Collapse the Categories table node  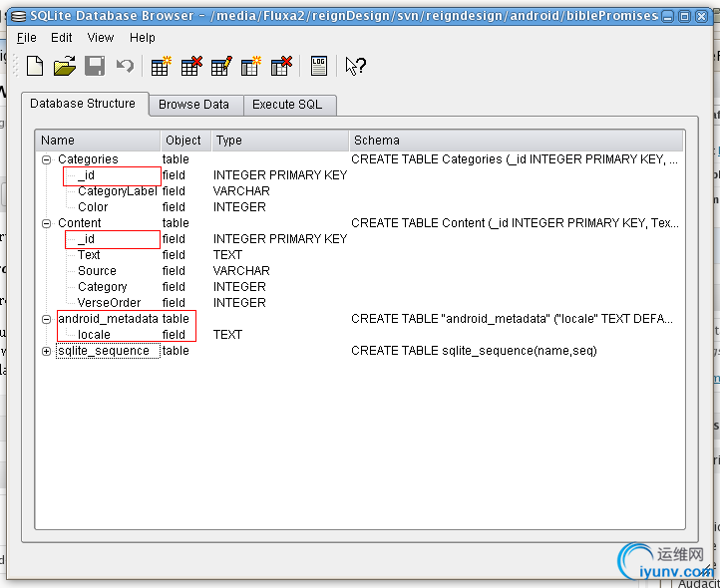point(47,159)
